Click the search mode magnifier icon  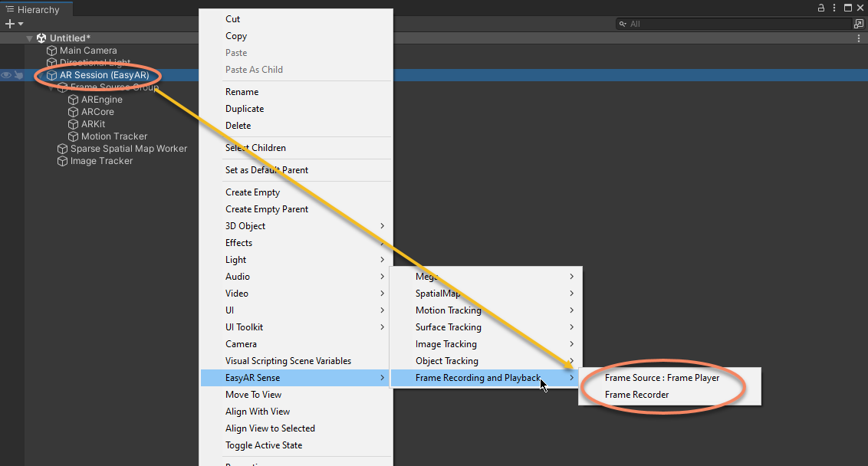click(x=623, y=25)
